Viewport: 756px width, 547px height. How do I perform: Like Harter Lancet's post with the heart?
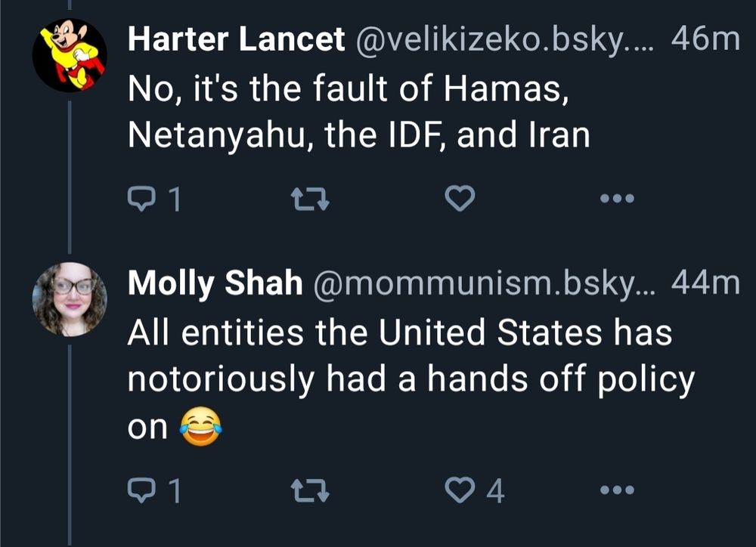point(460,199)
